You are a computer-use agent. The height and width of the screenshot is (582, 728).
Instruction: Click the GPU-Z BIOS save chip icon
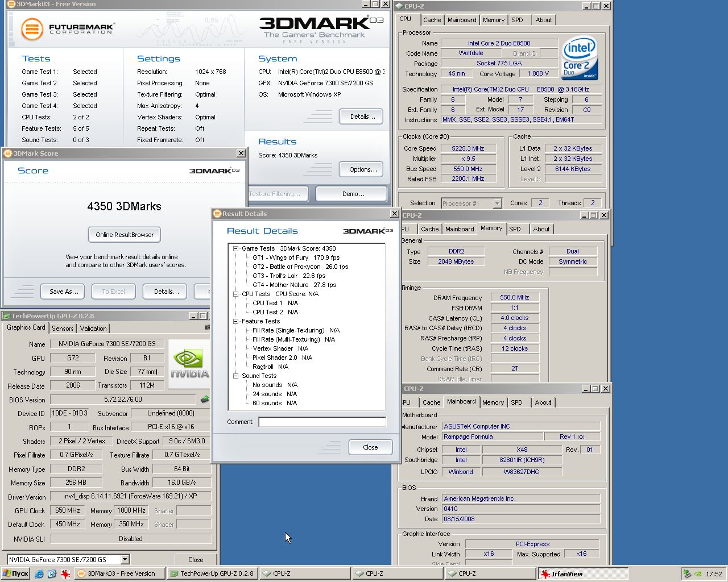tap(205, 400)
